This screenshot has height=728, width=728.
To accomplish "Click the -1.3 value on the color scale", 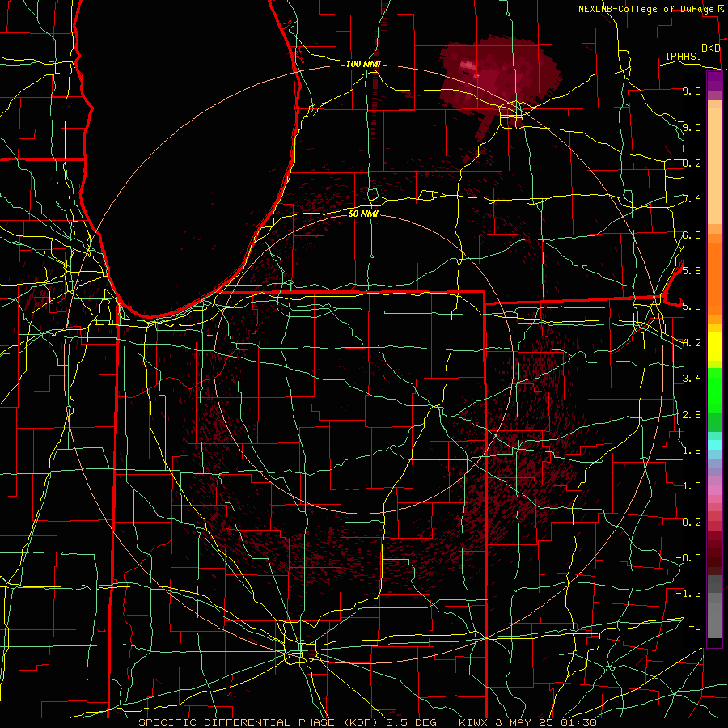I will 688,594.
